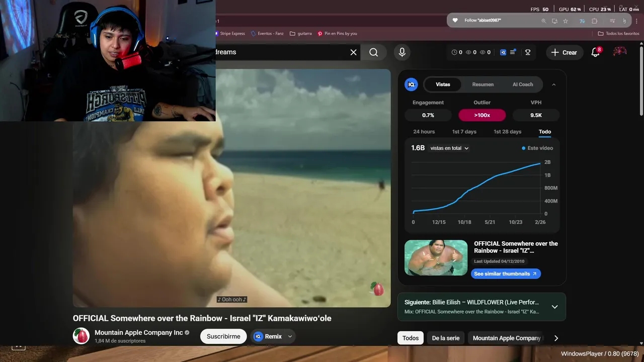
Task: Open the Stripe Express bookmark
Action: (230, 34)
